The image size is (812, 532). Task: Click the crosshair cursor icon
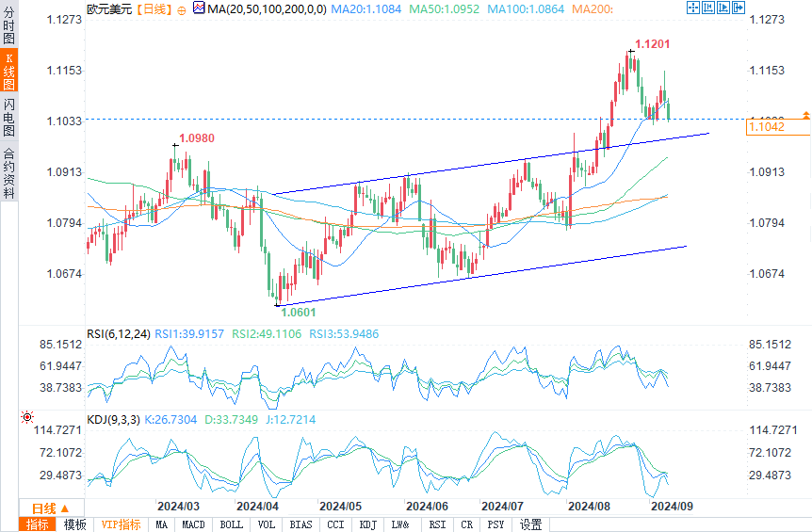[693, 8]
